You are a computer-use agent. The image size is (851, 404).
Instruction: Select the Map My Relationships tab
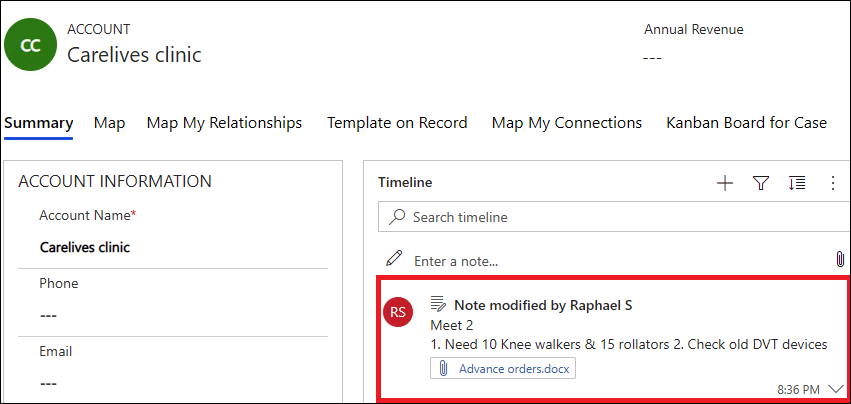click(x=224, y=123)
